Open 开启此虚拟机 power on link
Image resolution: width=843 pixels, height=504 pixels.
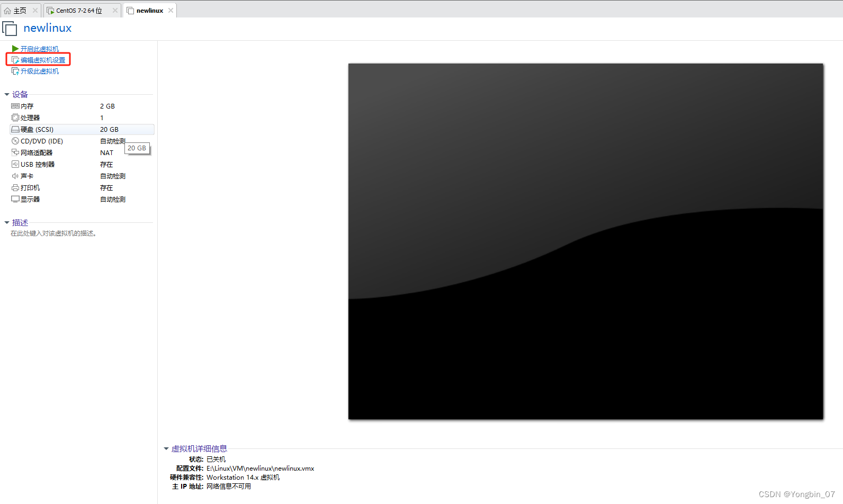40,49
